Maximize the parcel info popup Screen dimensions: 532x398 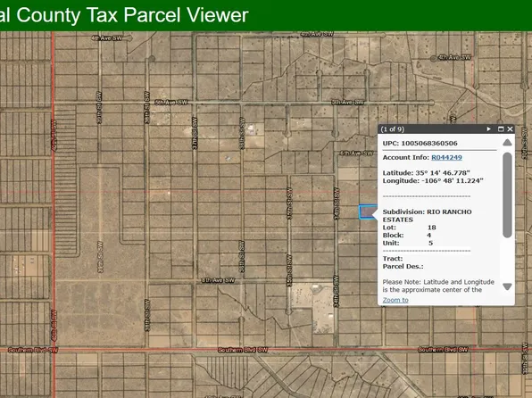pos(501,129)
